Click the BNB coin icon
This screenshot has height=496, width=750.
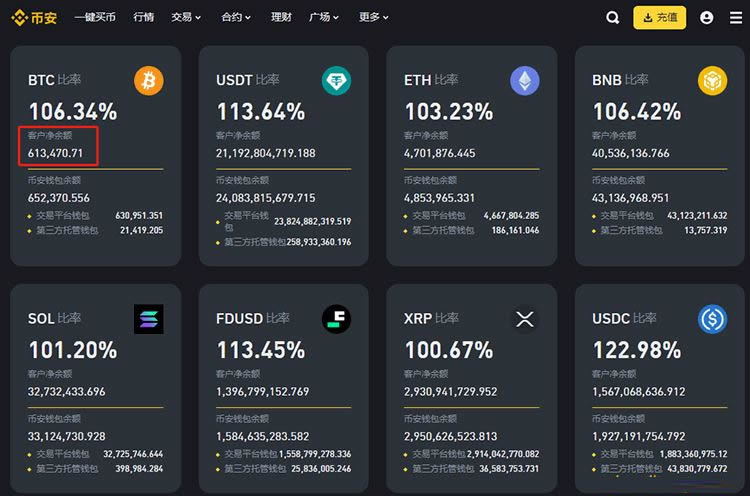712,80
